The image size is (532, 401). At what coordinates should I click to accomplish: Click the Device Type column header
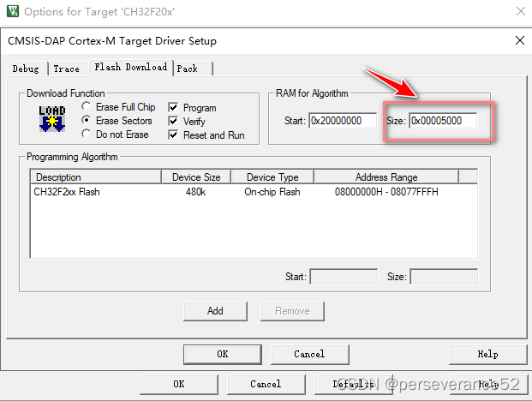click(272, 177)
